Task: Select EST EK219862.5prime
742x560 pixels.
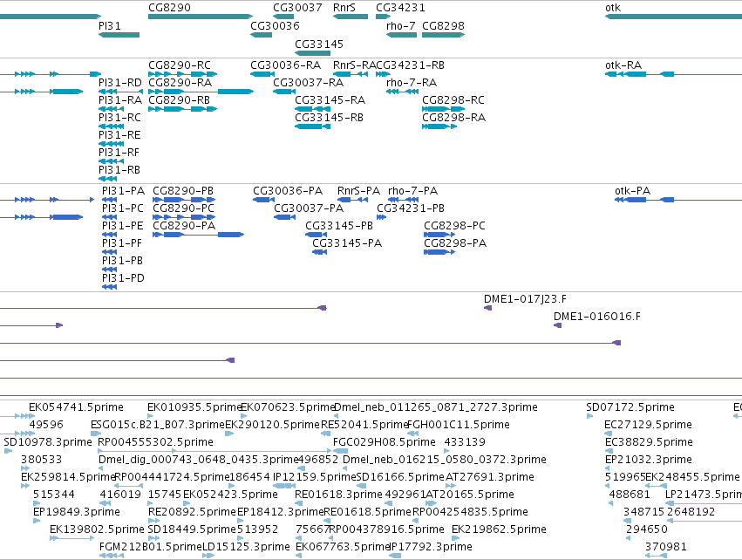Action: [455, 538]
